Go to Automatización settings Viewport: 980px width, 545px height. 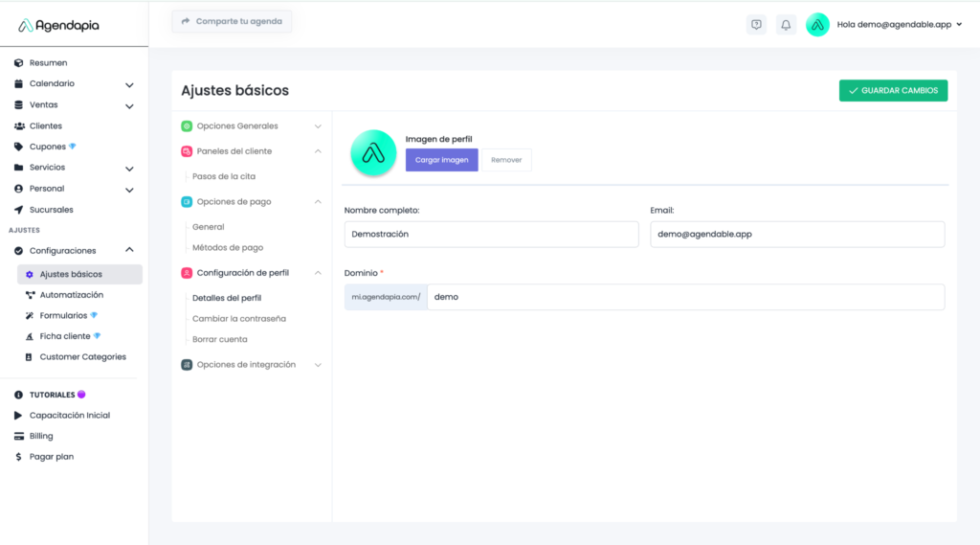(x=71, y=295)
